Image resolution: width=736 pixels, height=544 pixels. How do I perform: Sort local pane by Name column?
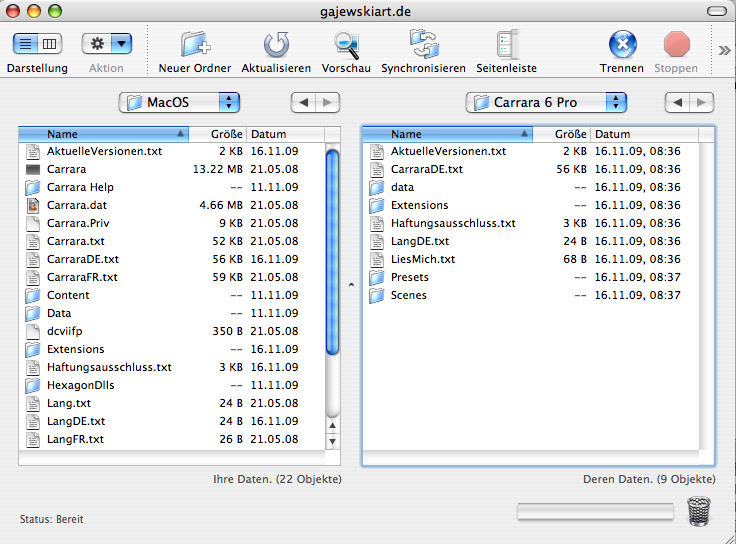104,134
